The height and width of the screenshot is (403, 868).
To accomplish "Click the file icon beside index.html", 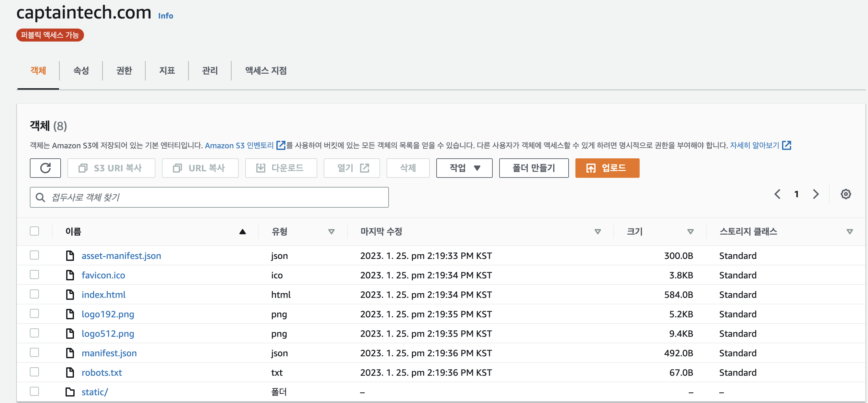I will click(x=70, y=295).
